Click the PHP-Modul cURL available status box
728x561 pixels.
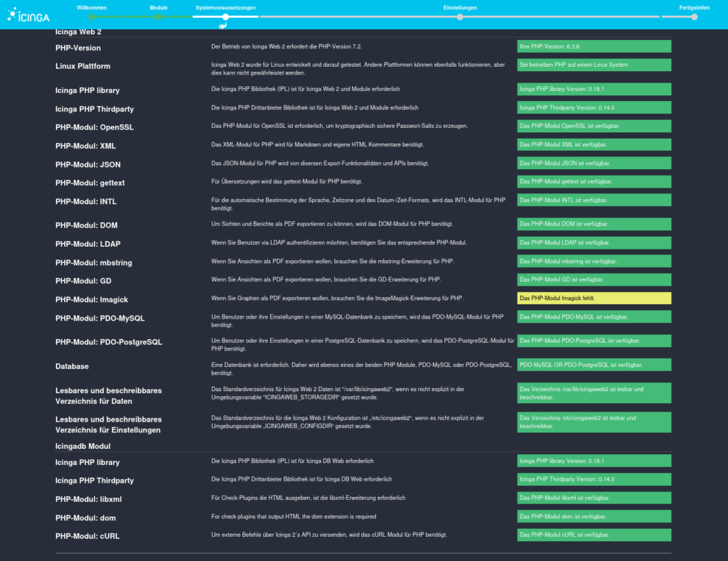(594, 535)
